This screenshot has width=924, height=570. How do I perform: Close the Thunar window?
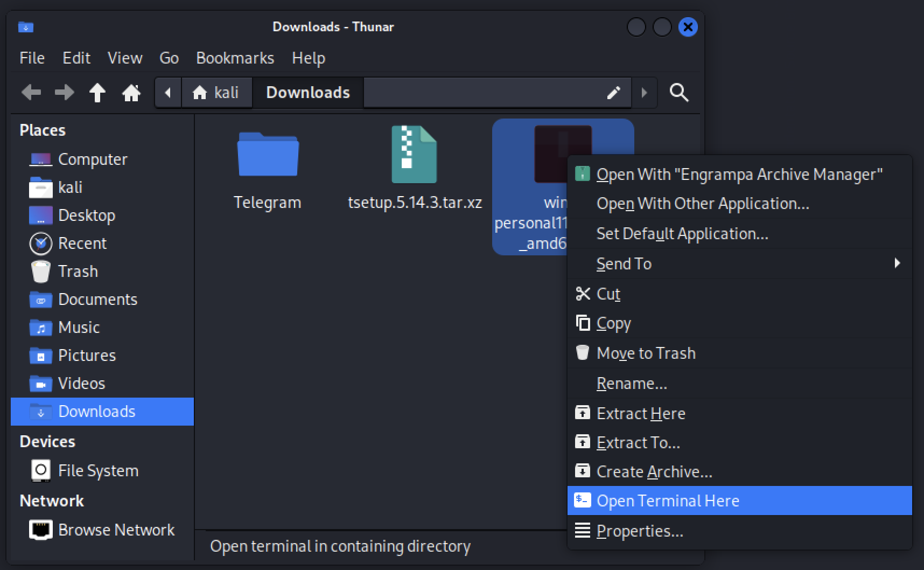(688, 27)
